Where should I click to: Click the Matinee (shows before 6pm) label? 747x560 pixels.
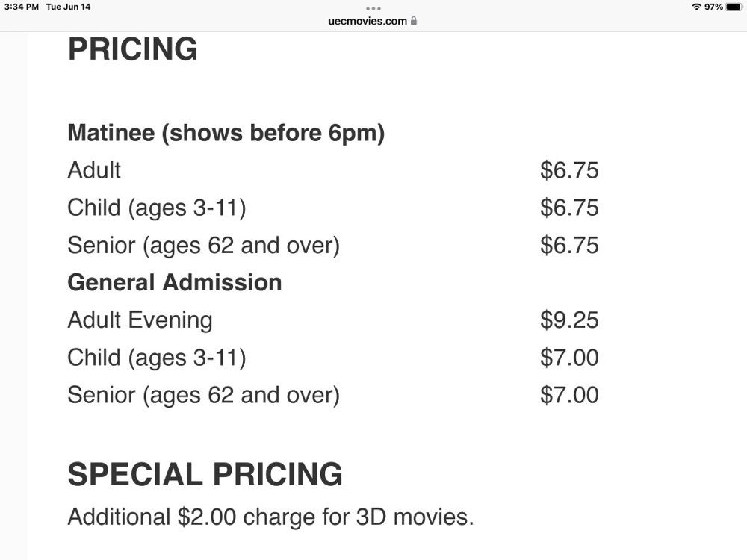pos(226,133)
